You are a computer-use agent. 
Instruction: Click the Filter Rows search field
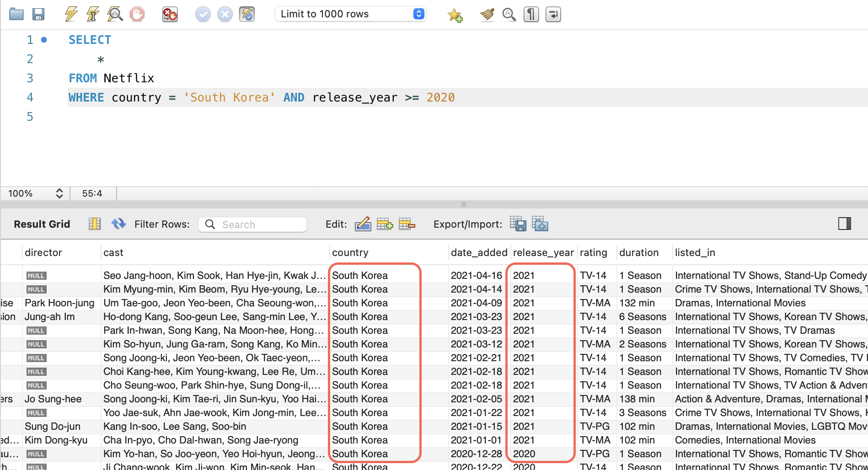[252, 224]
